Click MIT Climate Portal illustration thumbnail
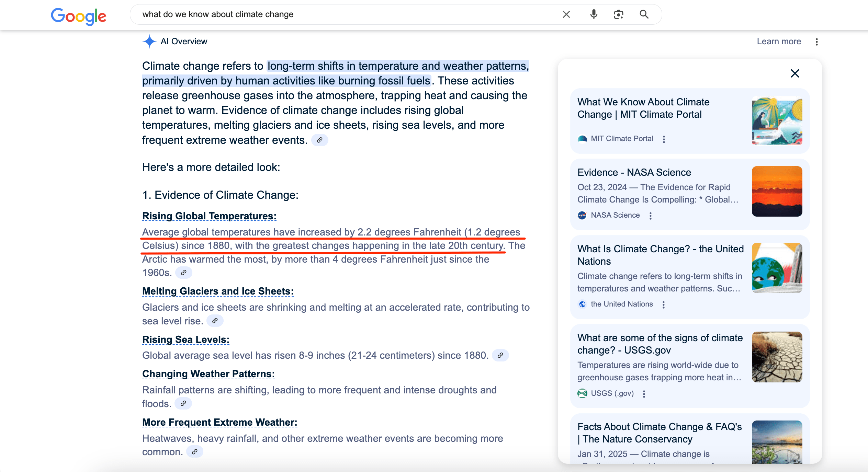 pos(777,120)
